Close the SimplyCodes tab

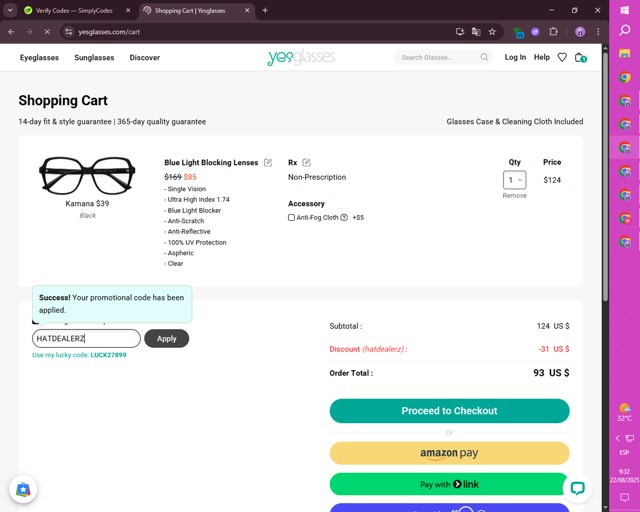click(128, 11)
